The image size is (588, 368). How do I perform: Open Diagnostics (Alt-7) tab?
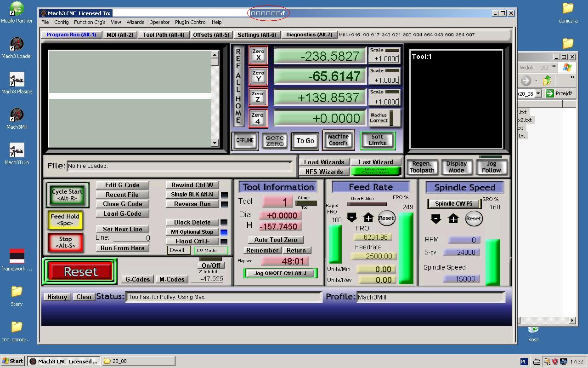click(x=309, y=34)
